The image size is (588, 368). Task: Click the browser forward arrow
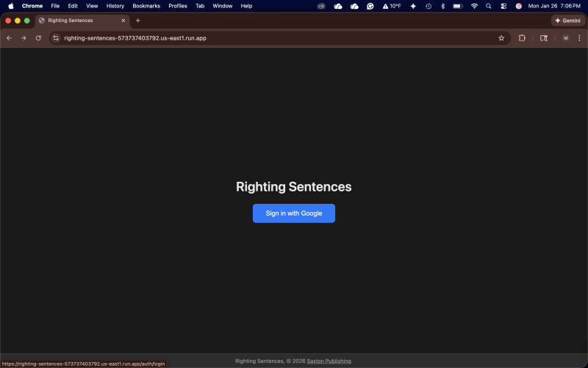pyautogui.click(x=24, y=38)
